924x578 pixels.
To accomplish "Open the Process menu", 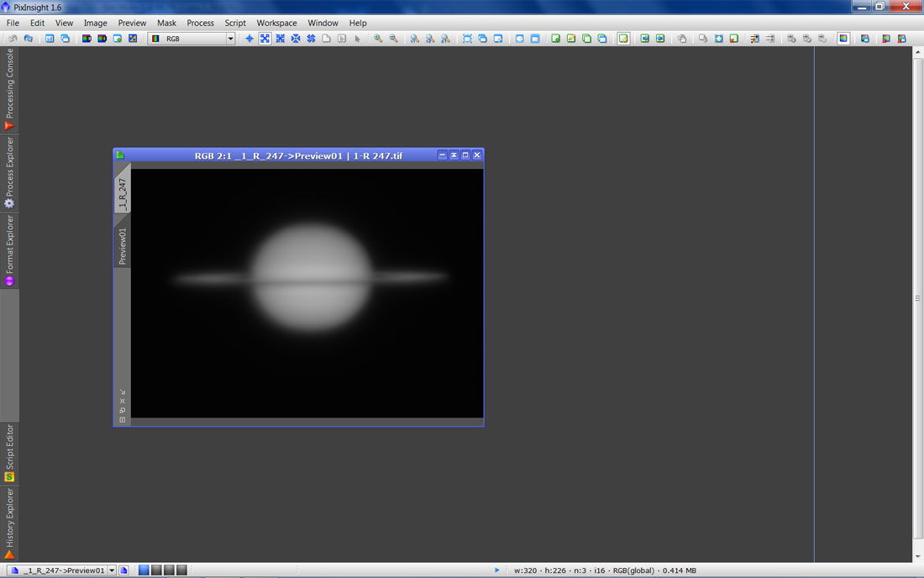I will [x=200, y=23].
